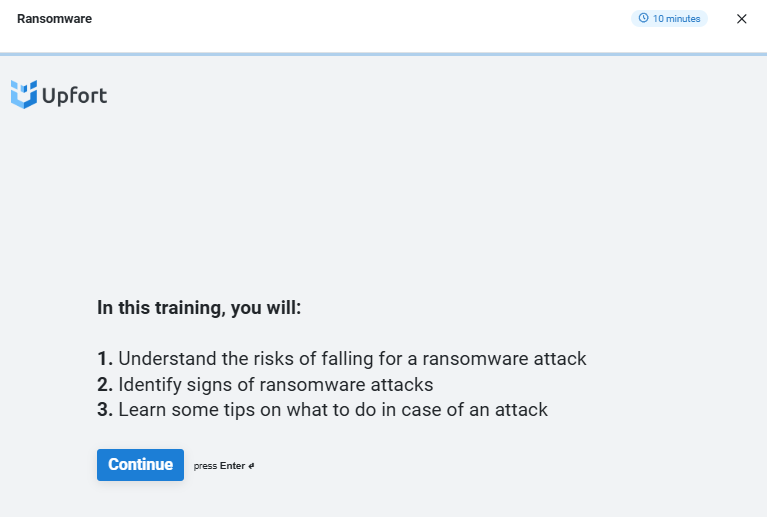Viewport: 767px width, 517px height.
Task: Close the Ransomware training with the X
Action: tap(742, 19)
